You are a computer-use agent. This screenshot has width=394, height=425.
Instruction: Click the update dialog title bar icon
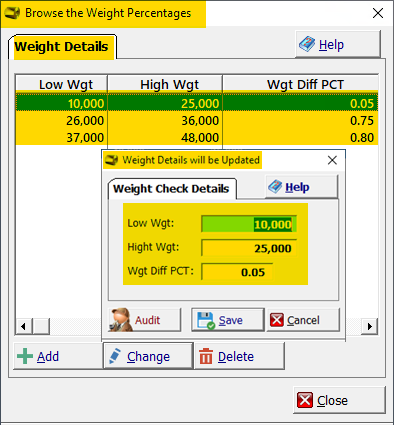111,160
